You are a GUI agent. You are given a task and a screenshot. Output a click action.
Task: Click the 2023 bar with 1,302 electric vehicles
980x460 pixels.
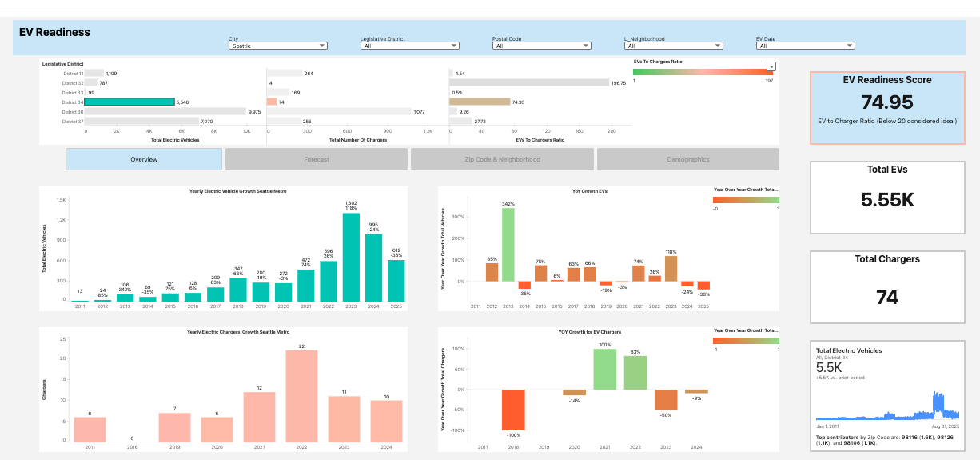[x=351, y=257]
